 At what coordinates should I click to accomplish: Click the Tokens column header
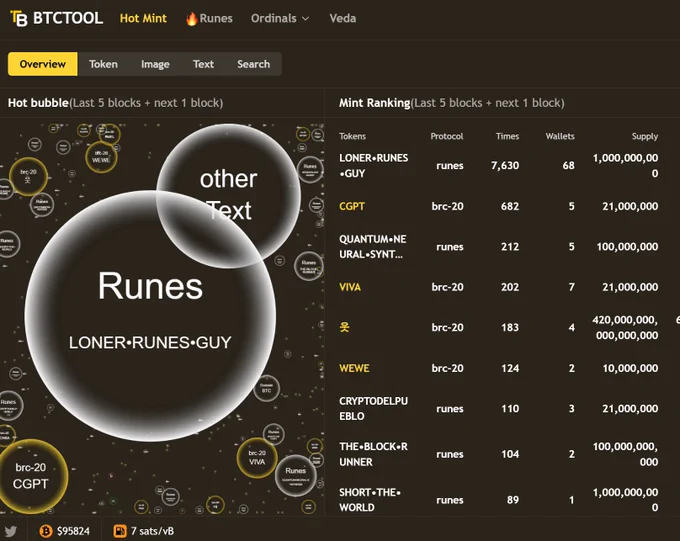click(x=352, y=136)
